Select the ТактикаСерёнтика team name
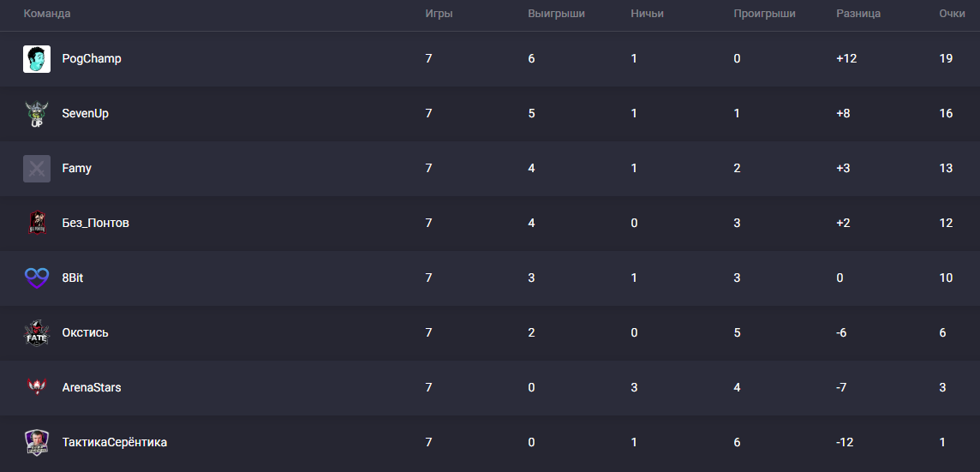Viewport: 980px width, 472px height. (x=114, y=443)
